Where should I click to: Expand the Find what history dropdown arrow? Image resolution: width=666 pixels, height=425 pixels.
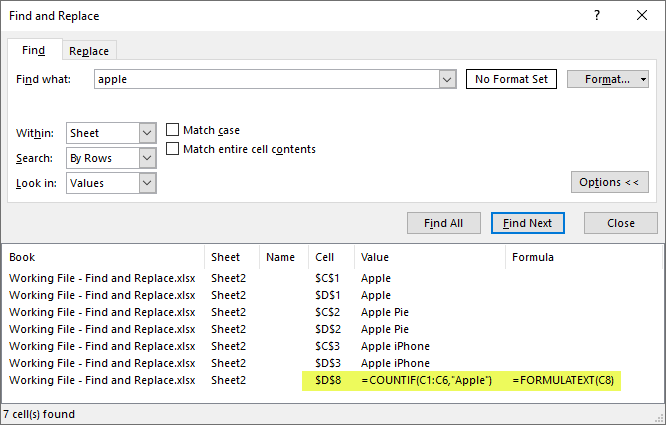click(447, 79)
